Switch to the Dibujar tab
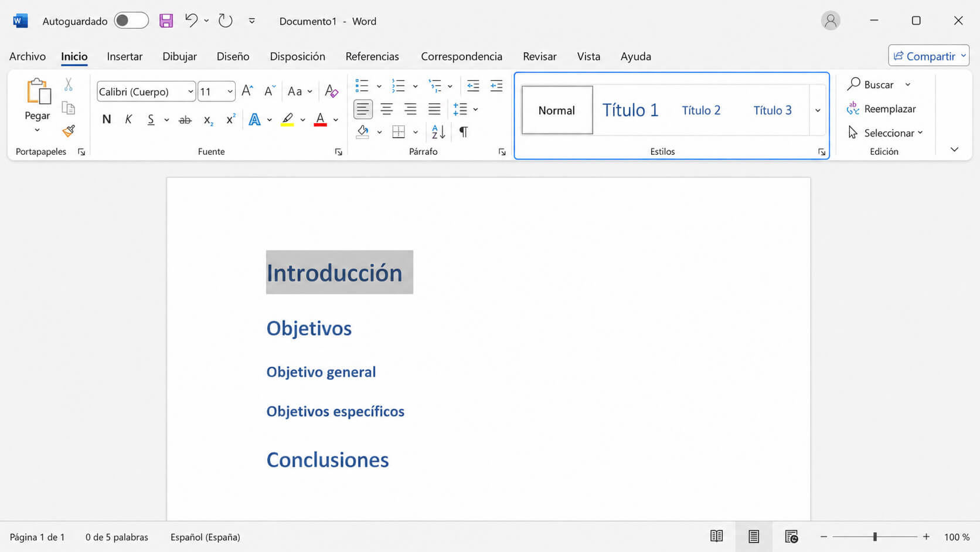 pyautogui.click(x=179, y=56)
